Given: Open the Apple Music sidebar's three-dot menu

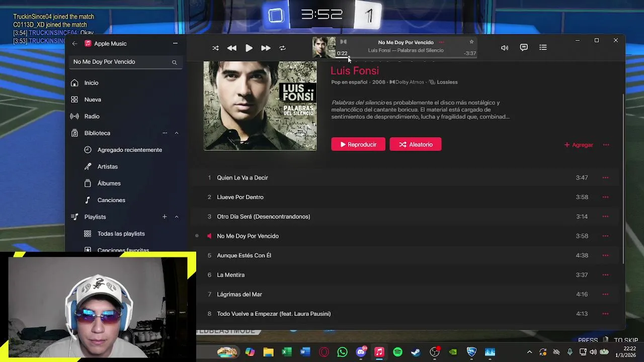Looking at the screenshot, I should 175,43.
